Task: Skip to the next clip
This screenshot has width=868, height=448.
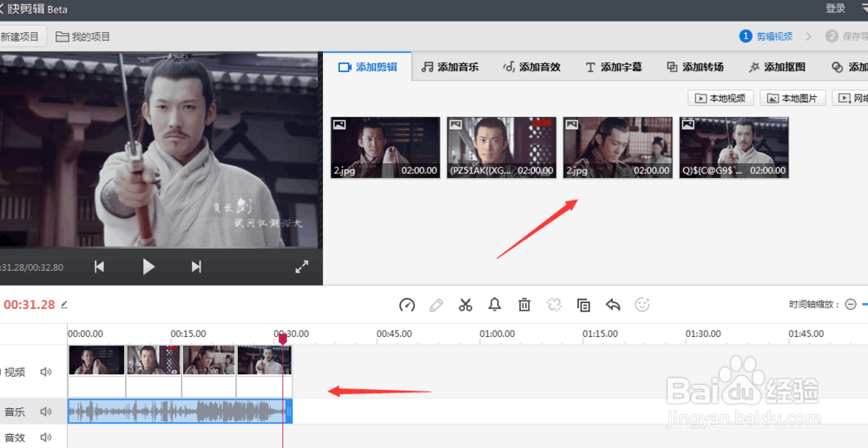Action: 196,267
